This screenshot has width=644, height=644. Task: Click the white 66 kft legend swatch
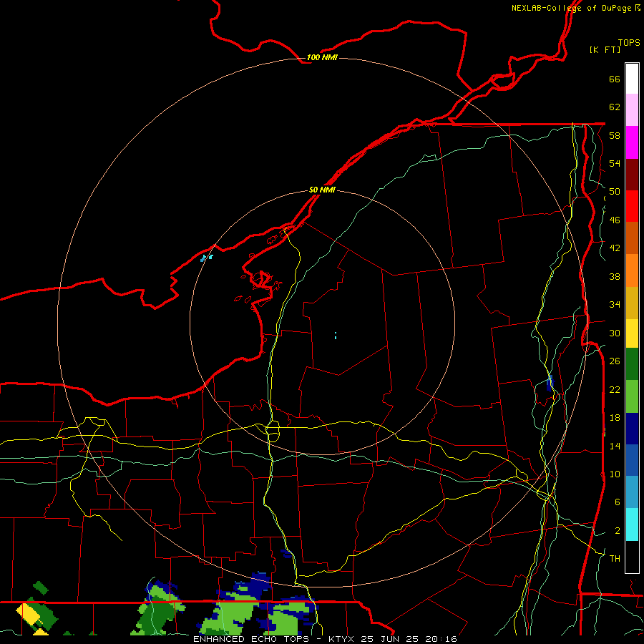(632, 79)
